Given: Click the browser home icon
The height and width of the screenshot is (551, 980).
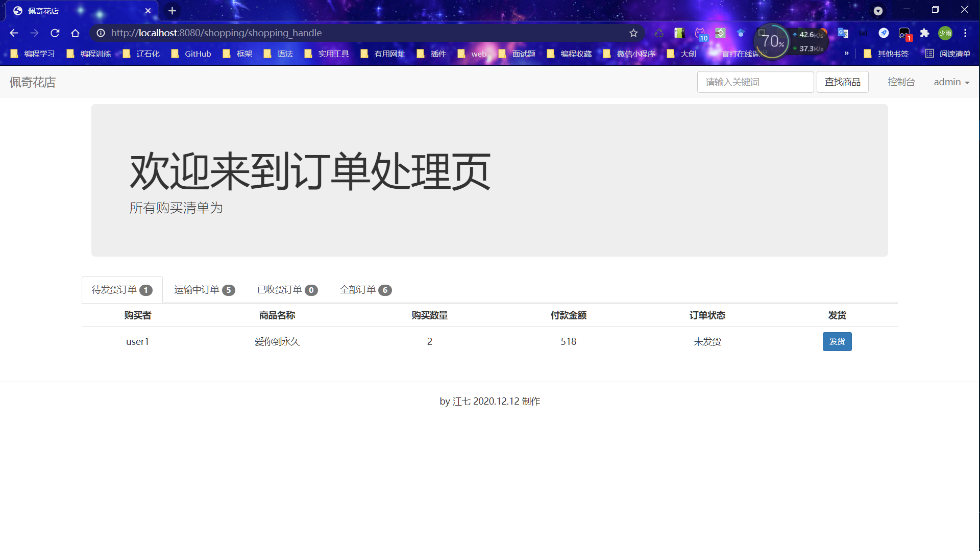Looking at the screenshot, I should 76,33.
